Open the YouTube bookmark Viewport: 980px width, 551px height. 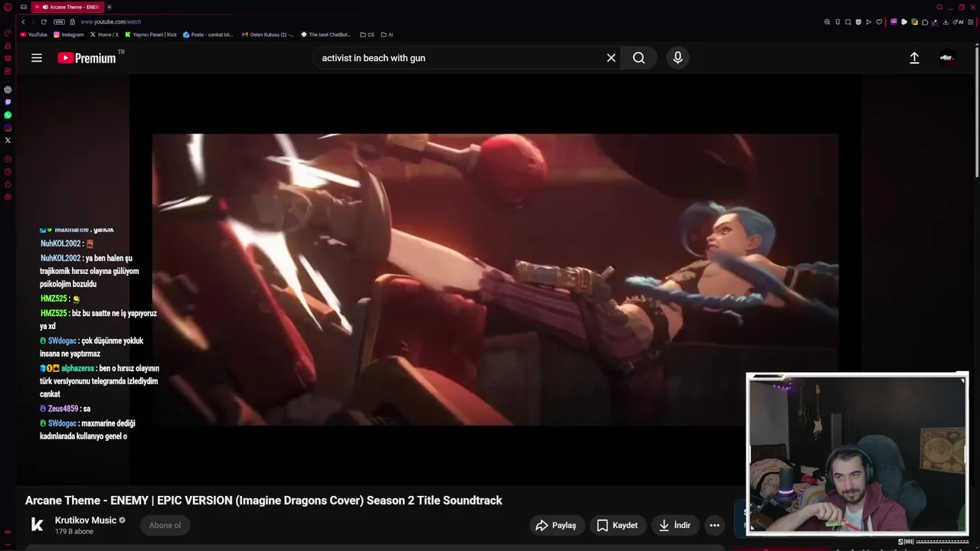(34, 34)
